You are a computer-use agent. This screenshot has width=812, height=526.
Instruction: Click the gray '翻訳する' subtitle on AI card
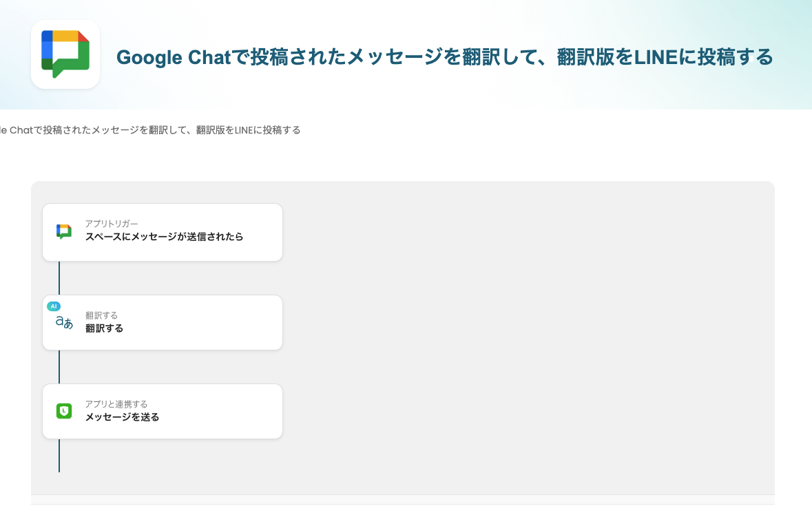(101, 315)
